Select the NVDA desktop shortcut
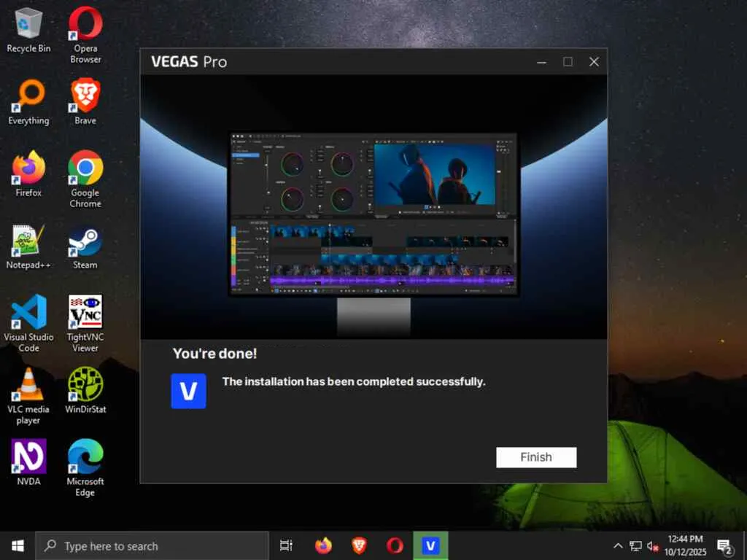The height and width of the screenshot is (560, 747). [x=28, y=463]
